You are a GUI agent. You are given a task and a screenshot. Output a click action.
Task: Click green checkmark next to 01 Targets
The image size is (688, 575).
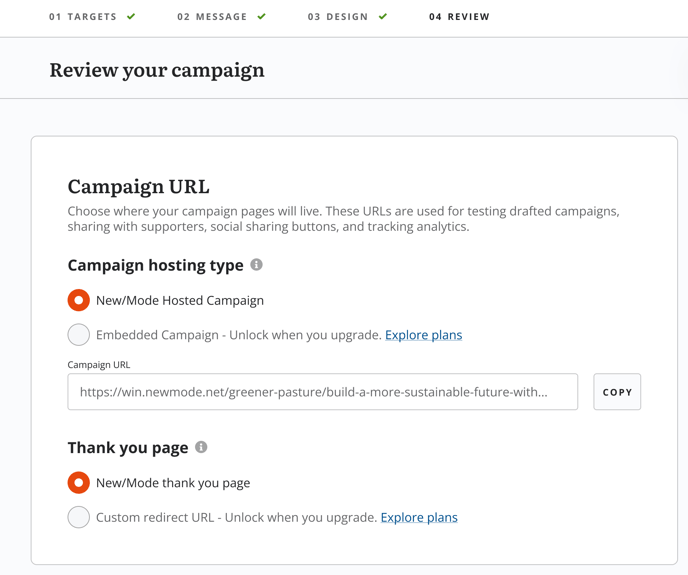(131, 17)
